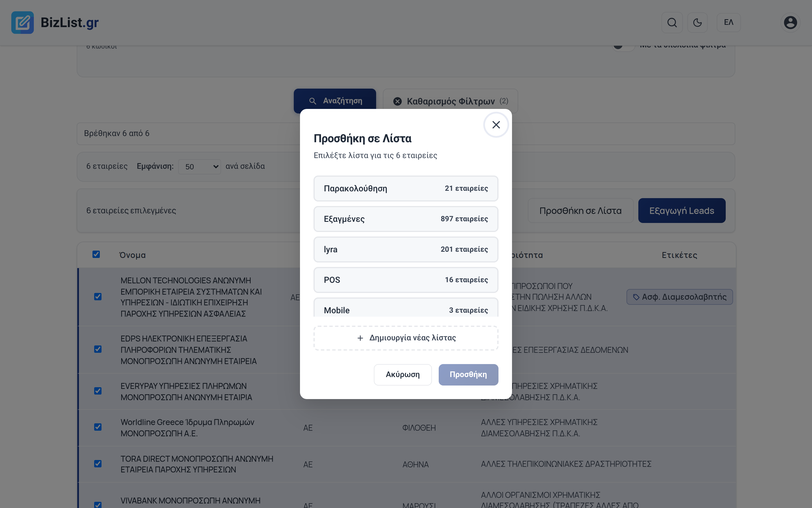Viewport: 812px width, 508px height.
Task: Click background Προσθήκη σε Λίστα button
Action: (580, 211)
